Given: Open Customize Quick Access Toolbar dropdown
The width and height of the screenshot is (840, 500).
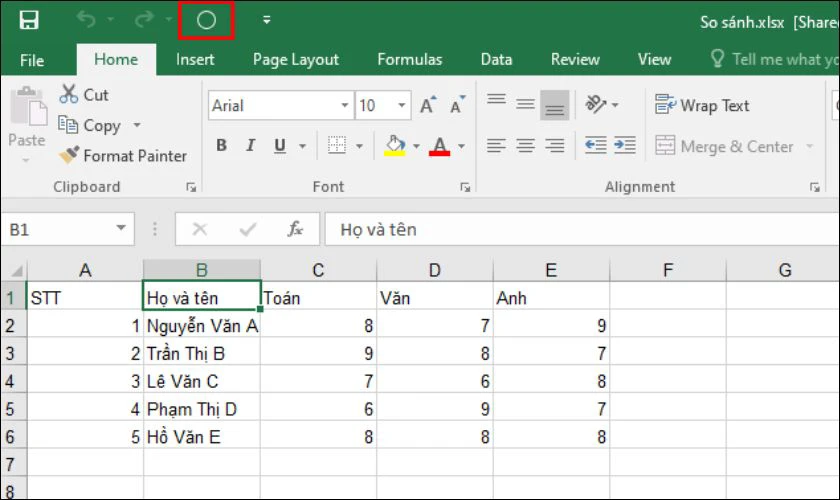Looking at the screenshot, I should click(266, 20).
